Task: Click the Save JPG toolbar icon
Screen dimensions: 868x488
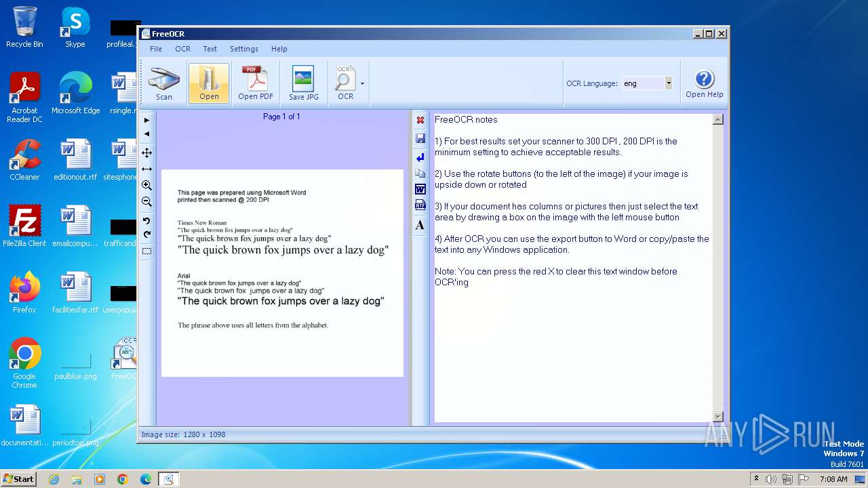Action: (x=303, y=83)
